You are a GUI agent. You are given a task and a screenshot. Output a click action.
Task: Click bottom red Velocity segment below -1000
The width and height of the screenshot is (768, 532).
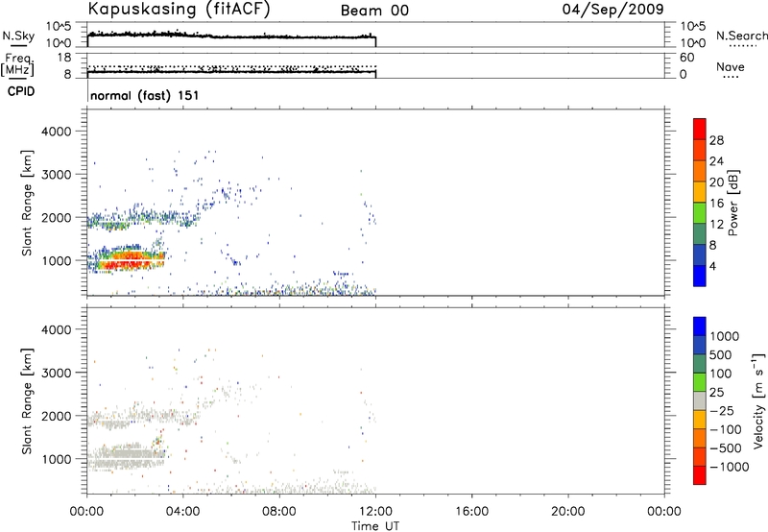coord(700,475)
